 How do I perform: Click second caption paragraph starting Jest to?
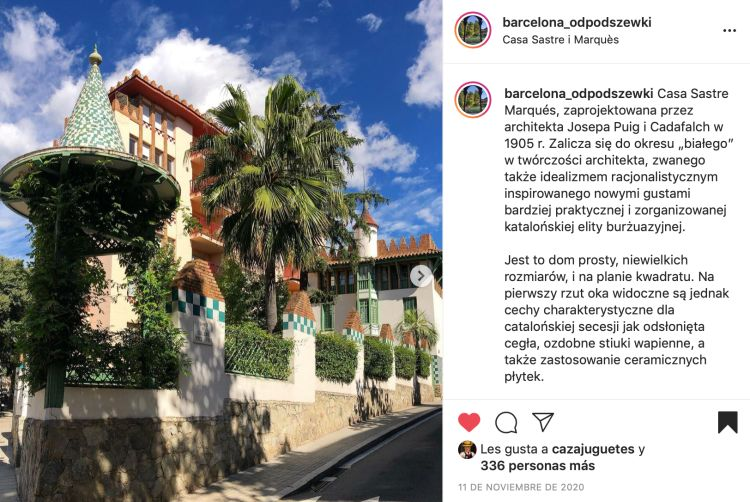pos(617,318)
